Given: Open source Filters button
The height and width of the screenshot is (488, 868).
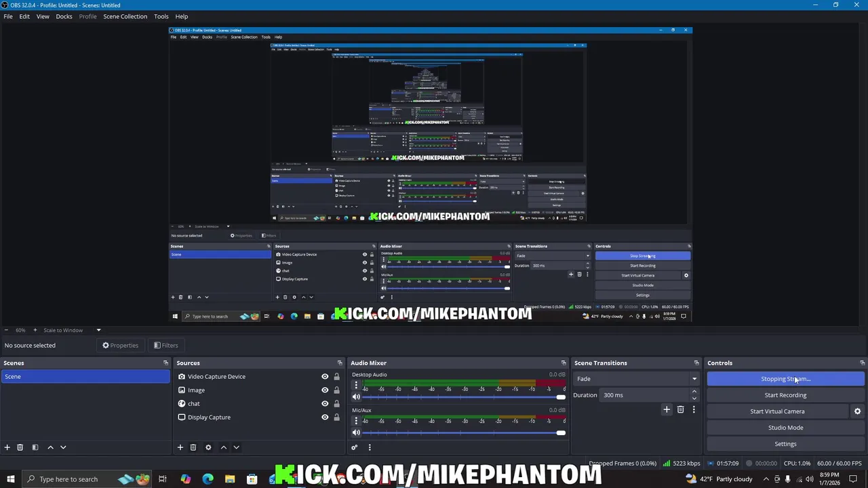Looking at the screenshot, I should click(165, 346).
